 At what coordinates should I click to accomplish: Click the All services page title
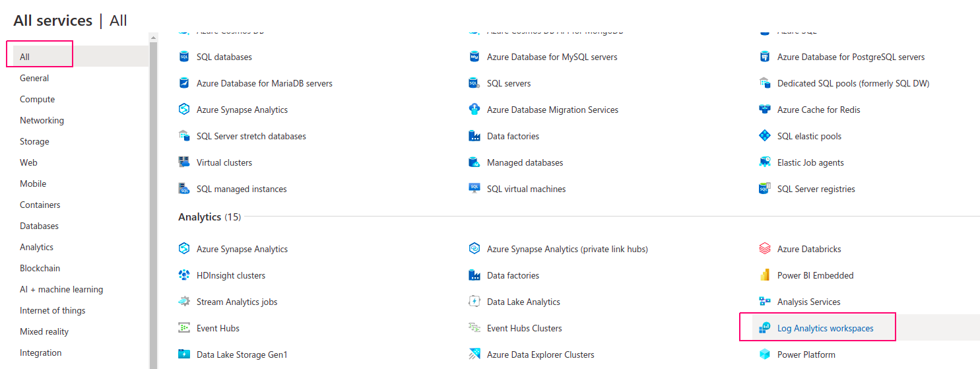pyautogui.click(x=53, y=20)
